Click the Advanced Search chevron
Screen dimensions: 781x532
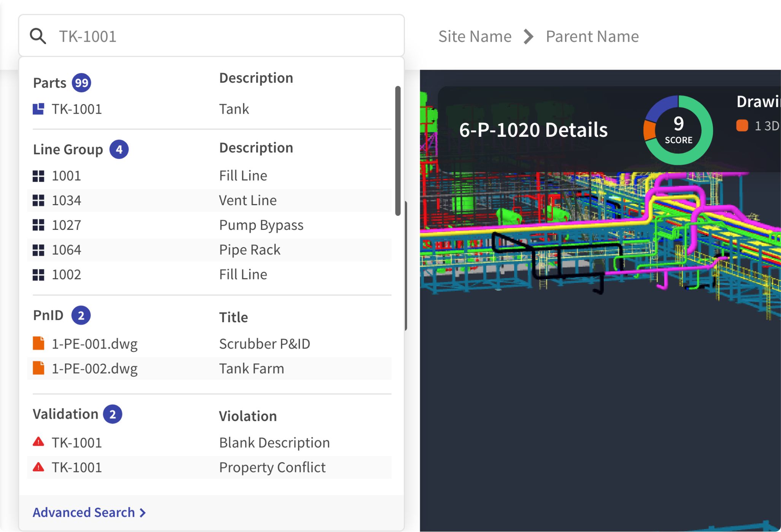pyautogui.click(x=142, y=513)
